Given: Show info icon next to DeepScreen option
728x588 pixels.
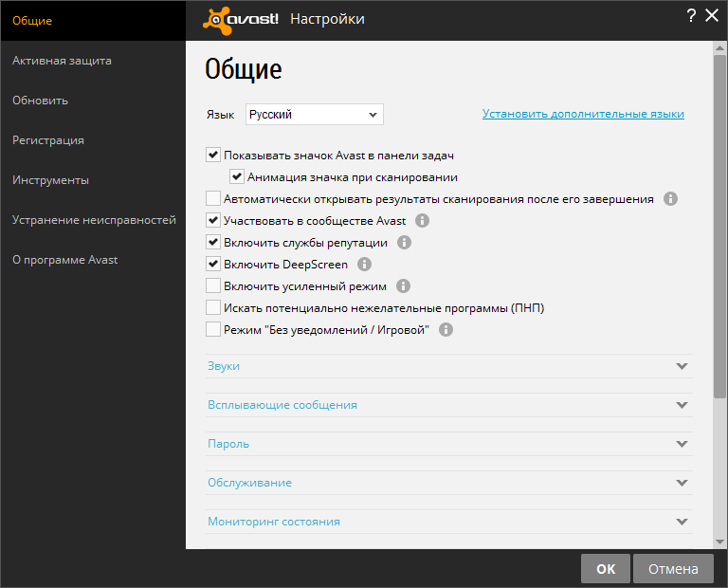Looking at the screenshot, I should point(364,265).
